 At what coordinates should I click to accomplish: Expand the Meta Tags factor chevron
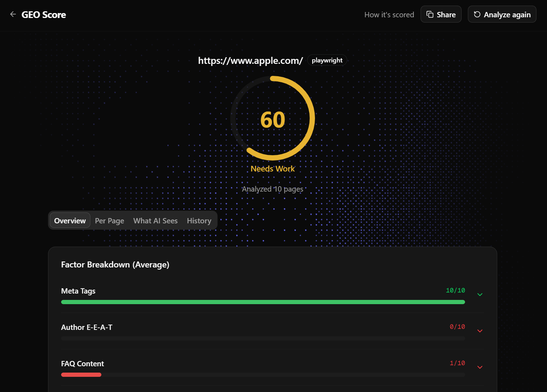click(480, 295)
